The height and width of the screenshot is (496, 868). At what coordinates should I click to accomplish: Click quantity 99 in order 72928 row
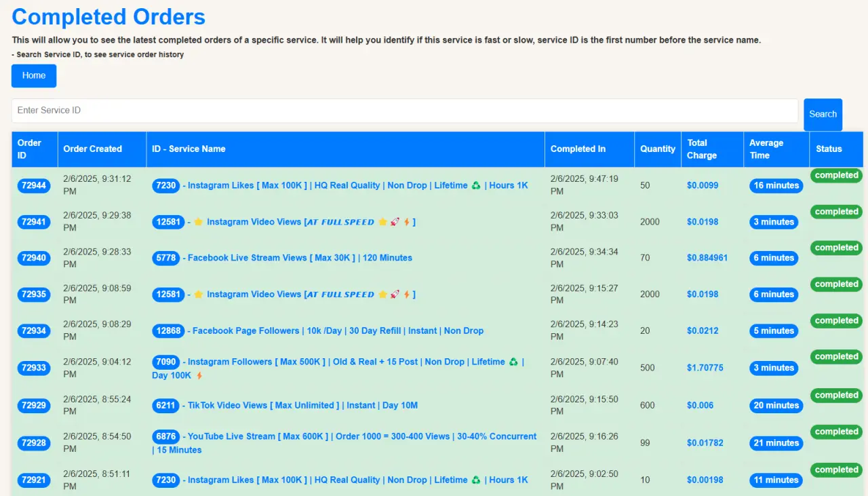645,443
